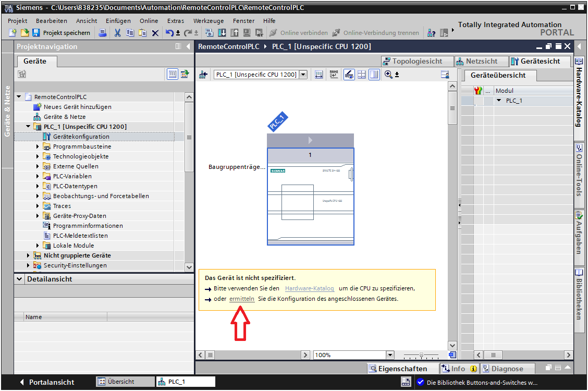Click the Accessible devices icon
The width and height of the screenshot is (588, 391).
coord(431,33)
